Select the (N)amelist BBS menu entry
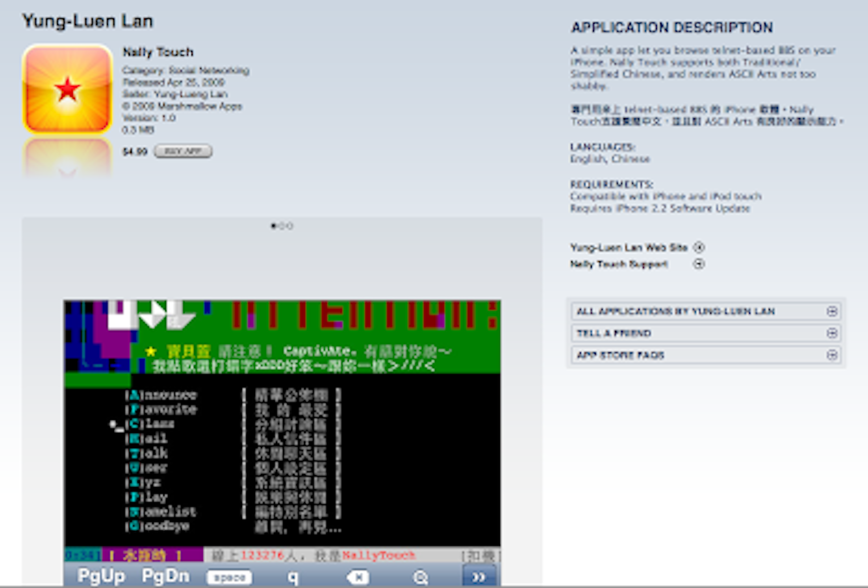The height and width of the screenshot is (588, 868). click(161, 511)
